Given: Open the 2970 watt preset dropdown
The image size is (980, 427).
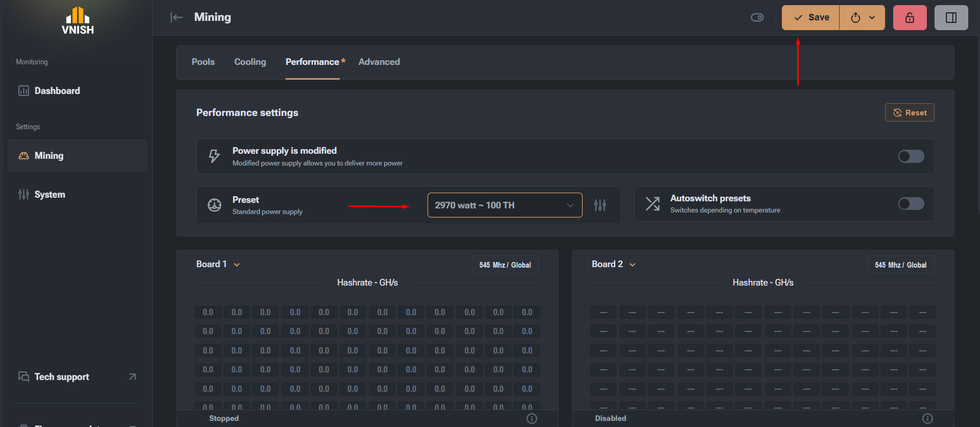Looking at the screenshot, I should [505, 205].
